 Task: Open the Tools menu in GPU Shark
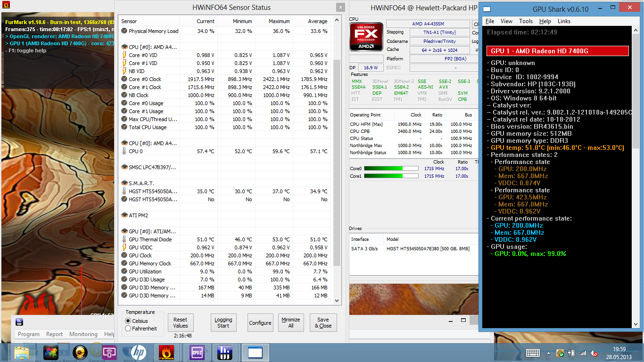(526, 21)
